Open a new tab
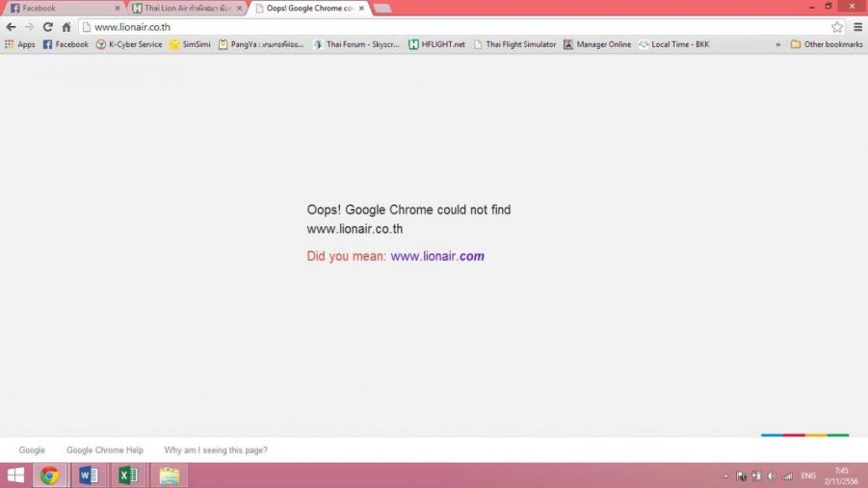 pyautogui.click(x=381, y=9)
